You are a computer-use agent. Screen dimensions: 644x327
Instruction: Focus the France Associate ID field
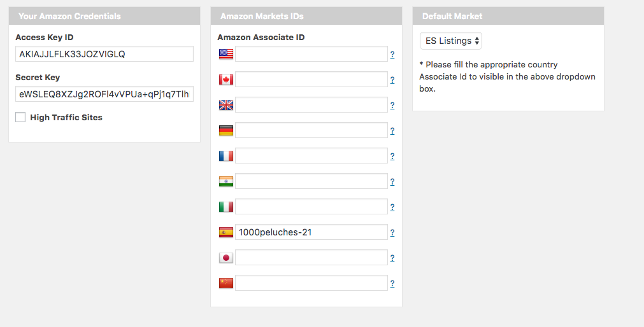click(311, 155)
